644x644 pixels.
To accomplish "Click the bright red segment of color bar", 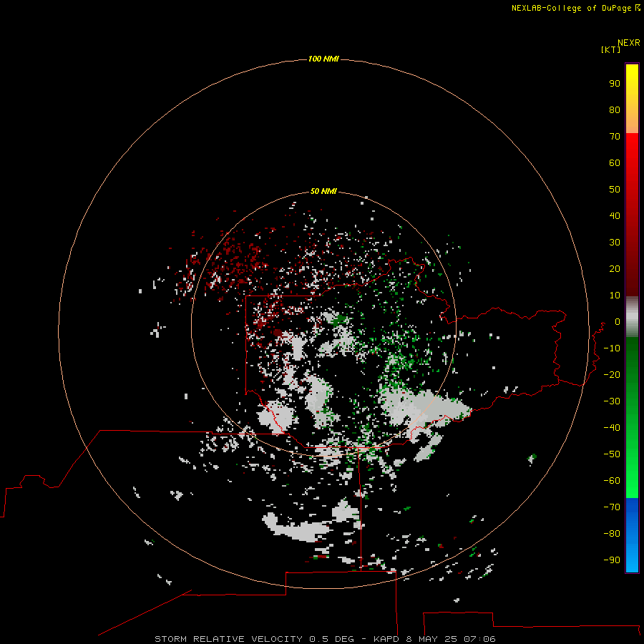I will [632, 215].
